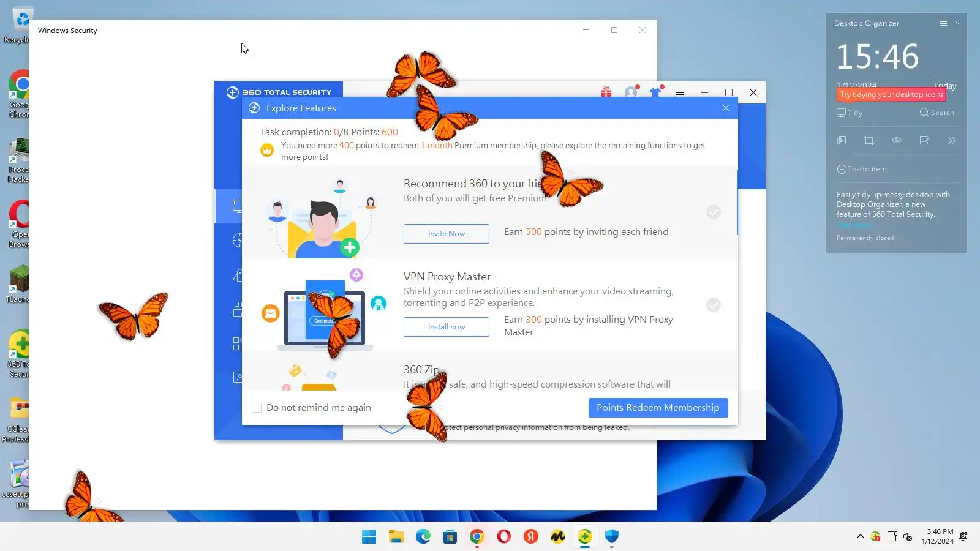
Task: Open Yandex browser from taskbar
Action: coord(531,537)
